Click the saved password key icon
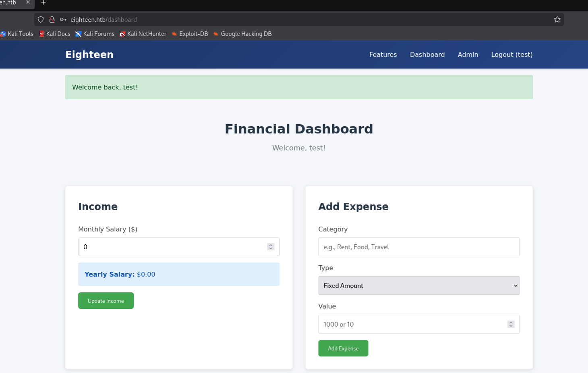This screenshot has height=373, width=588. point(63,19)
